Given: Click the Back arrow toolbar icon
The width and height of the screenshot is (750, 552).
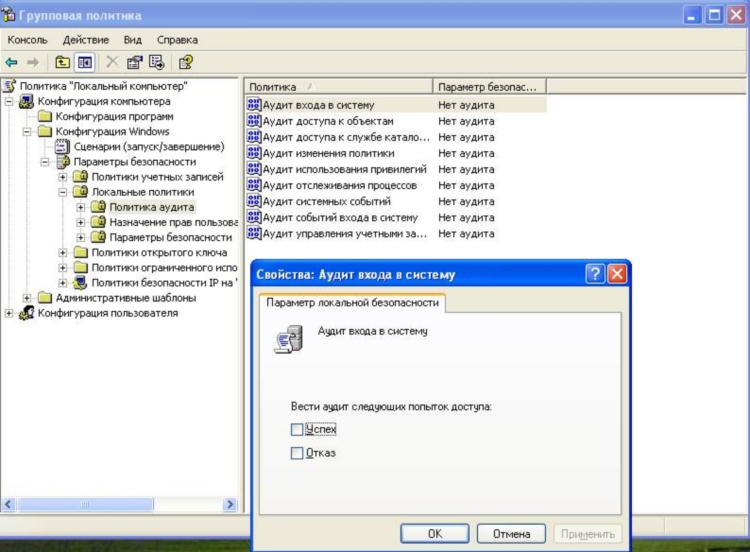Looking at the screenshot, I should click(x=12, y=62).
